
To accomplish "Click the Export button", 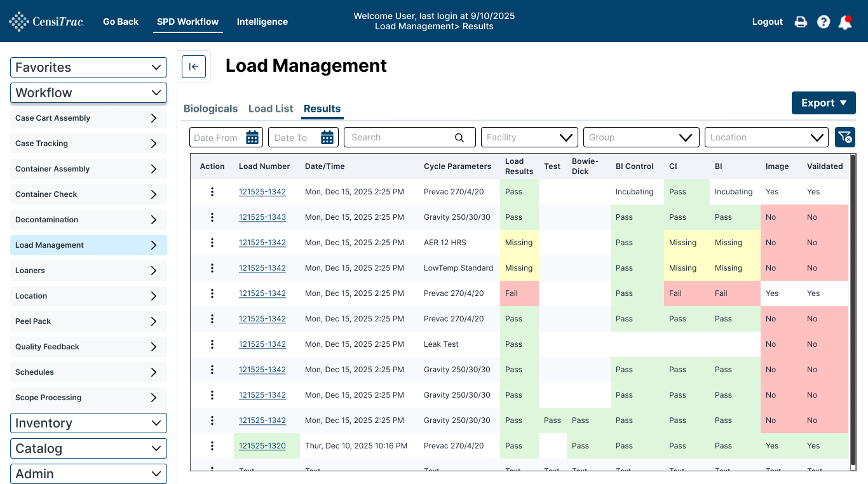I will click(824, 103).
